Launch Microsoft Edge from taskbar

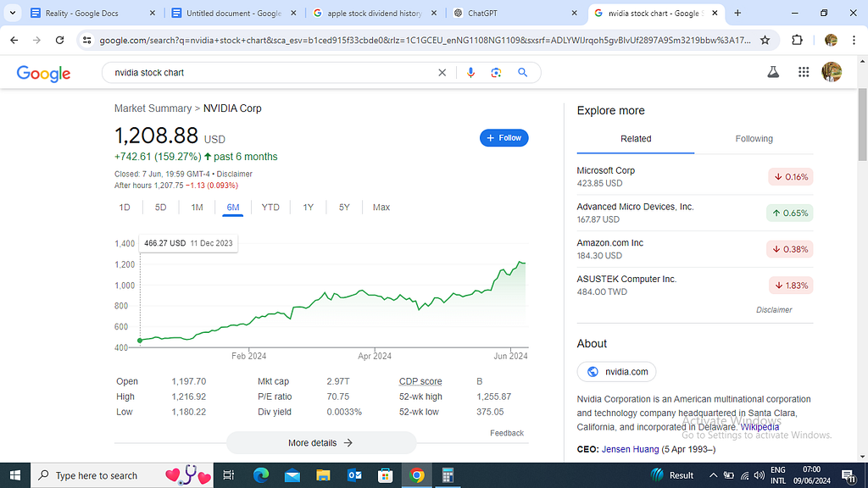click(x=261, y=475)
